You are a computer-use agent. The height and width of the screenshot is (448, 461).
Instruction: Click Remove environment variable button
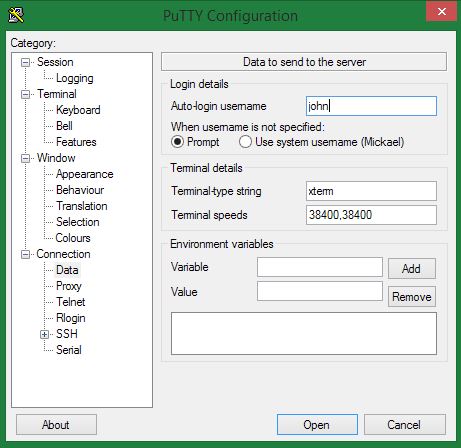coord(412,296)
